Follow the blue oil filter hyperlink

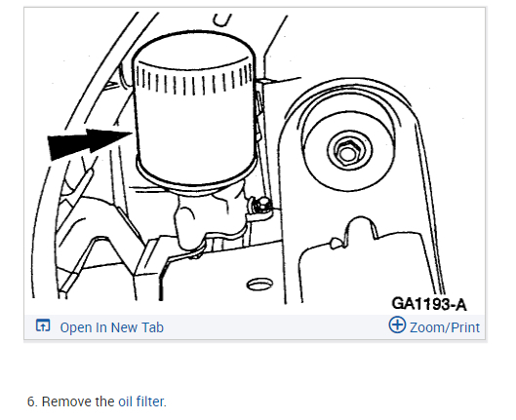tap(142, 401)
